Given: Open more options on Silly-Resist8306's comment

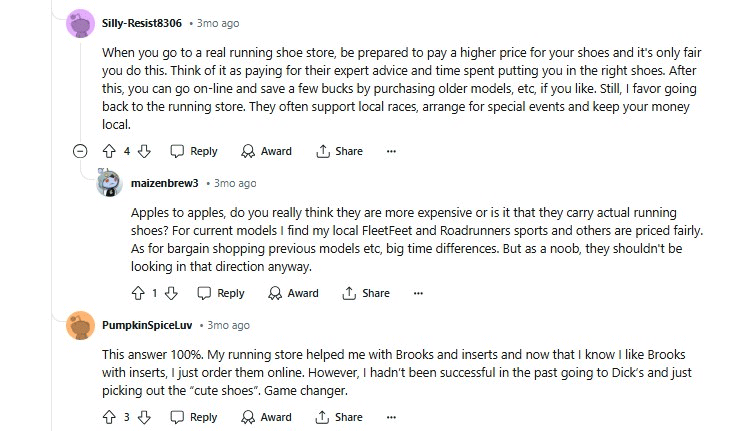Looking at the screenshot, I should pos(391,151).
